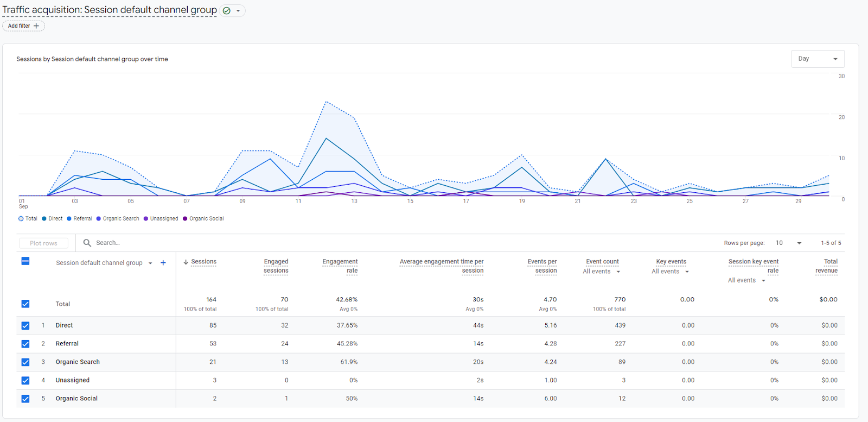Uncheck the Total row checkbox
Image resolution: width=868 pixels, height=422 pixels.
coord(25,304)
